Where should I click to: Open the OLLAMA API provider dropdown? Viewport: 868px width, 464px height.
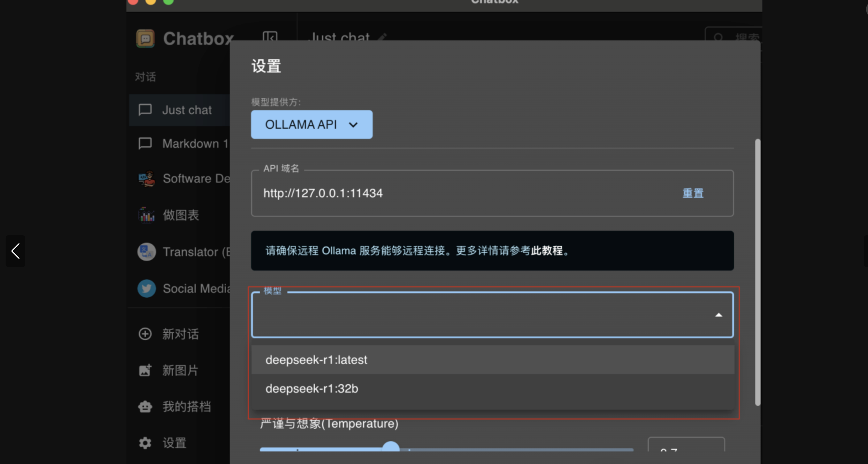[x=311, y=124]
